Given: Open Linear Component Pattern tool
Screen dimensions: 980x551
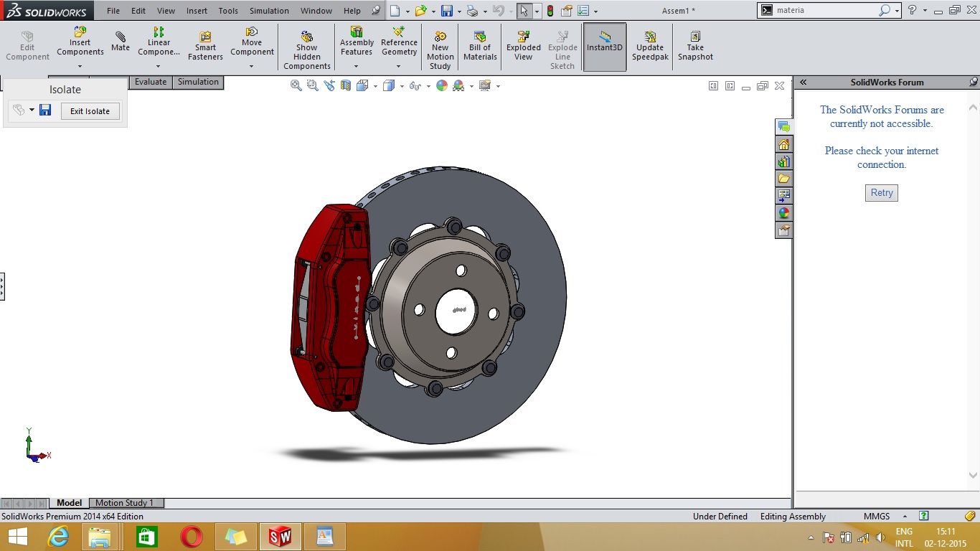Looking at the screenshot, I should [159, 42].
